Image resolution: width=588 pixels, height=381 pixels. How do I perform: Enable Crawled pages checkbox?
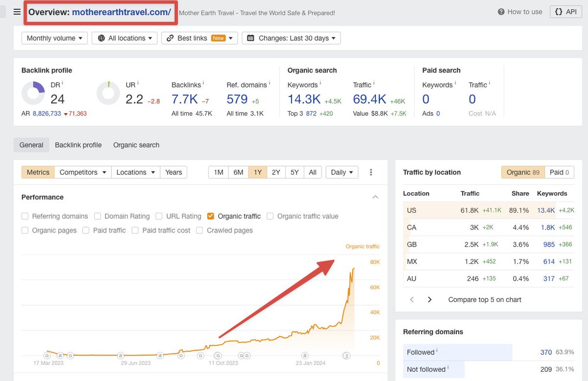[199, 230]
